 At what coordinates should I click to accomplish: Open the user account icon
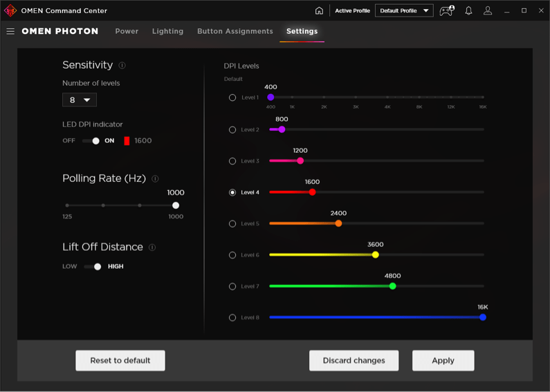pyautogui.click(x=488, y=10)
